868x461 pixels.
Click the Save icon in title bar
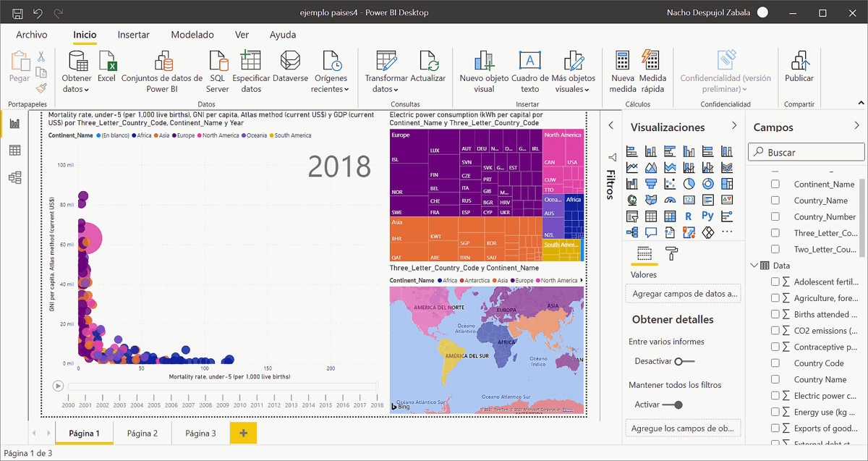(x=18, y=13)
